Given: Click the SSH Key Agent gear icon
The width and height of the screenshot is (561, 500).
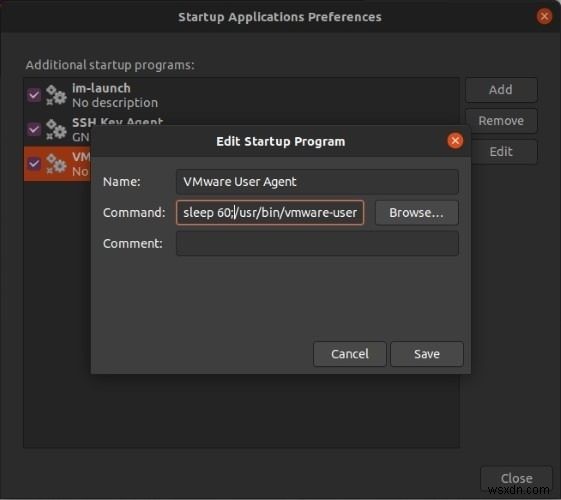Looking at the screenshot, I should coord(56,129).
